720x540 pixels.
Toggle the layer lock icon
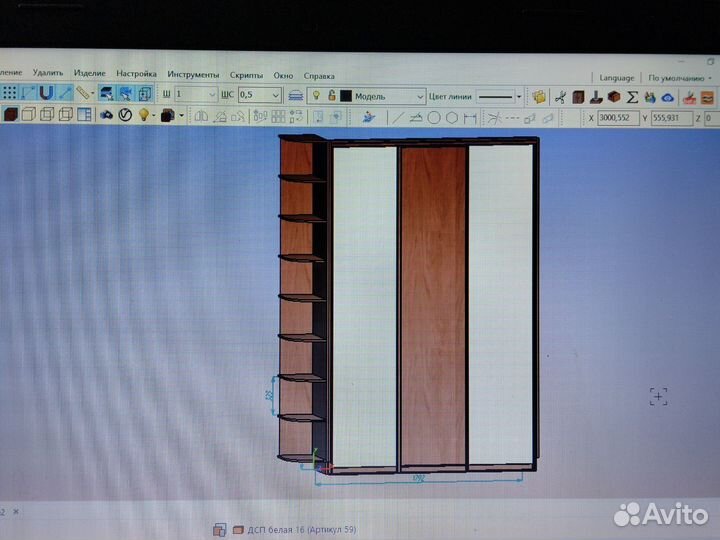point(330,96)
